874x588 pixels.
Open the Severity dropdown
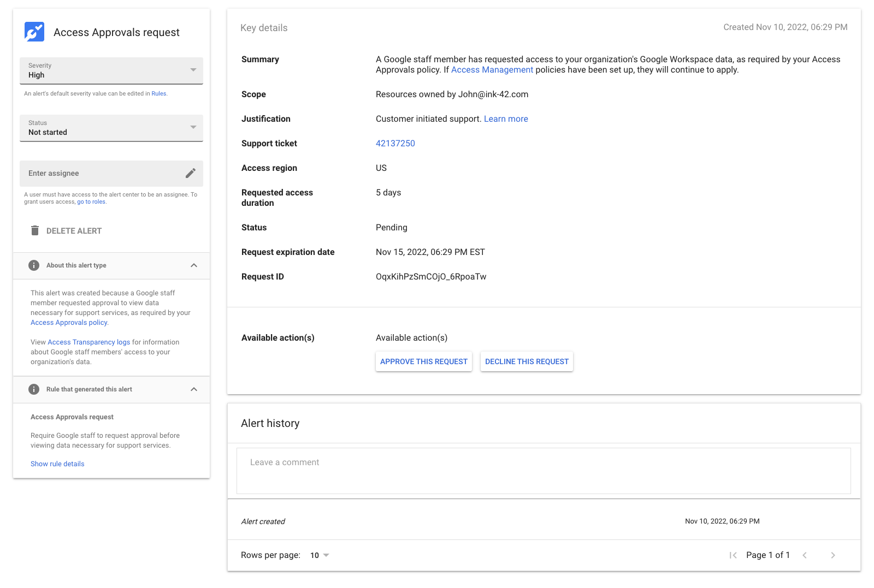[111, 70]
